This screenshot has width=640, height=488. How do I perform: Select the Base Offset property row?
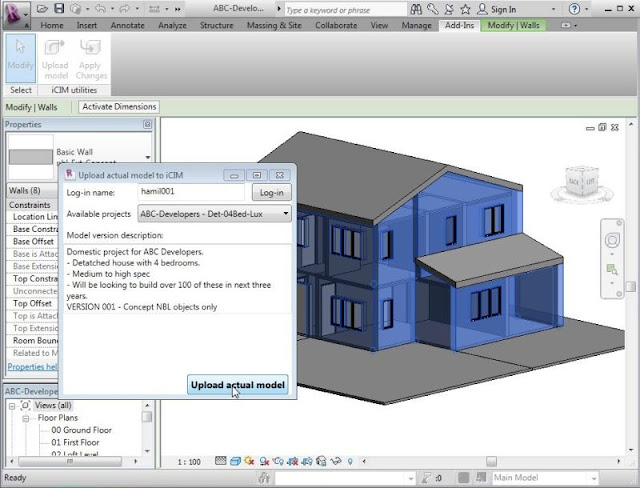pyautogui.click(x=33, y=242)
